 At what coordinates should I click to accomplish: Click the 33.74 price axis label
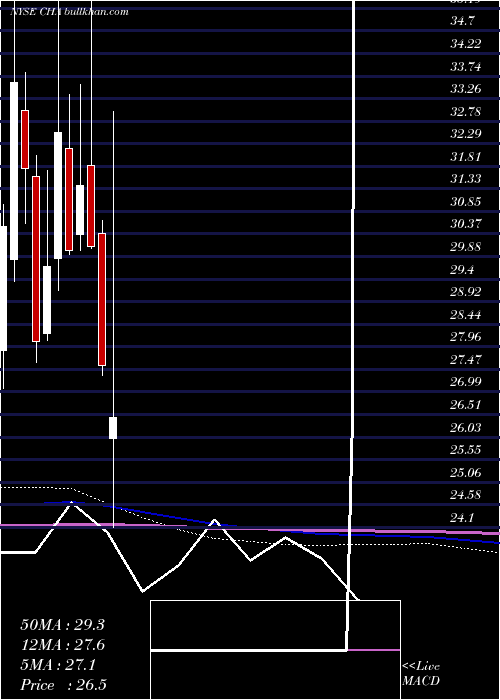pos(465,67)
